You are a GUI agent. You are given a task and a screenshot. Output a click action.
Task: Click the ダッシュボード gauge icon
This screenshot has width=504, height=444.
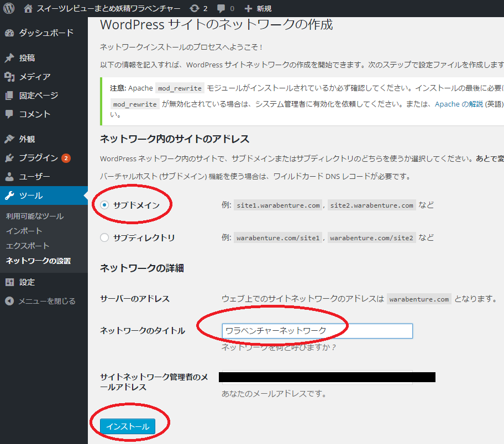click(9, 33)
